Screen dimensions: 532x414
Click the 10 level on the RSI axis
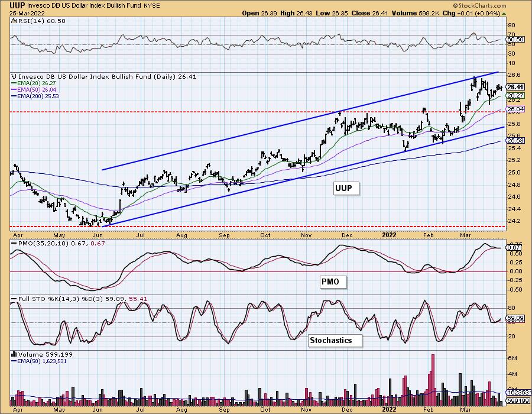(x=511, y=63)
